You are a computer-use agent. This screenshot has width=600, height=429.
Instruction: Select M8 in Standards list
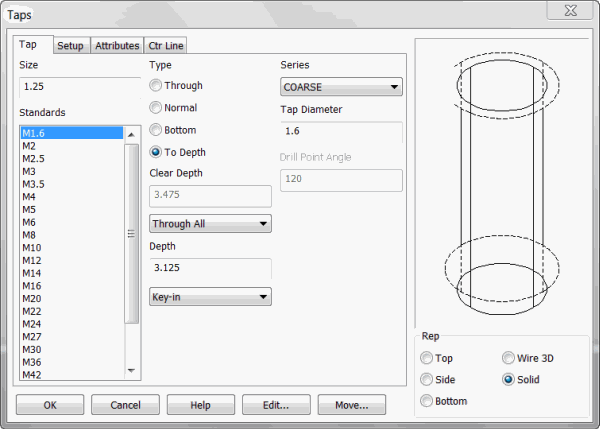click(x=72, y=235)
